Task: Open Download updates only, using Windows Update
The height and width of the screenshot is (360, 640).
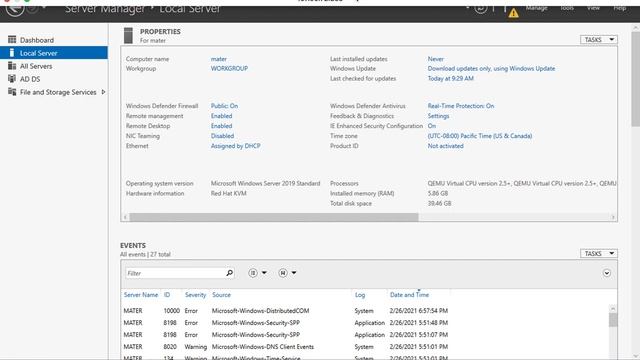Action: tap(491, 69)
